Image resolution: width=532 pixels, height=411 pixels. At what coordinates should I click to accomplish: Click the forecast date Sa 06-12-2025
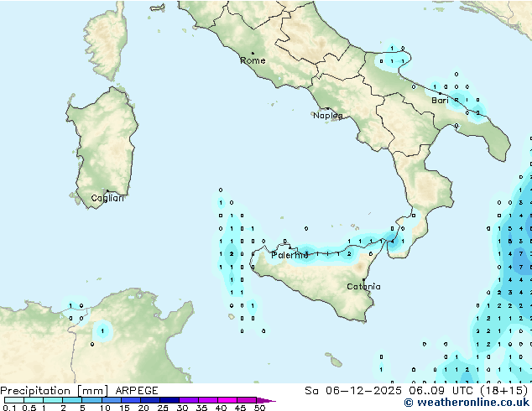(x=353, y=391)
